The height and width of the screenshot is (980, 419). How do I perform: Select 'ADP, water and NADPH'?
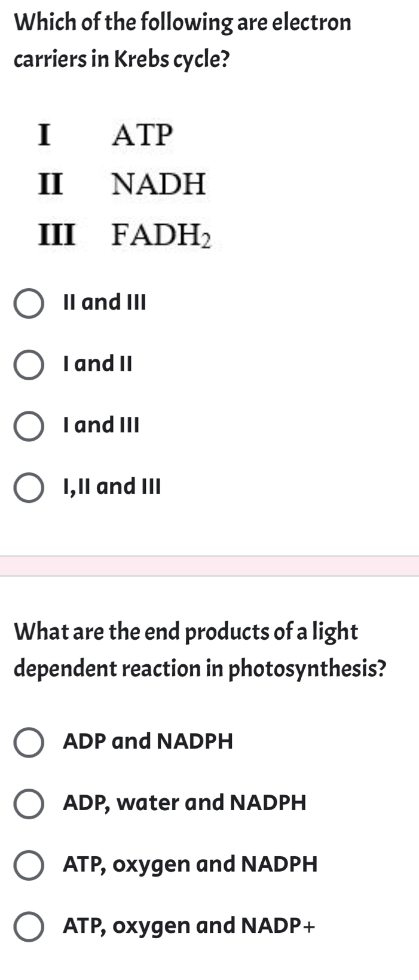(29, 804)
